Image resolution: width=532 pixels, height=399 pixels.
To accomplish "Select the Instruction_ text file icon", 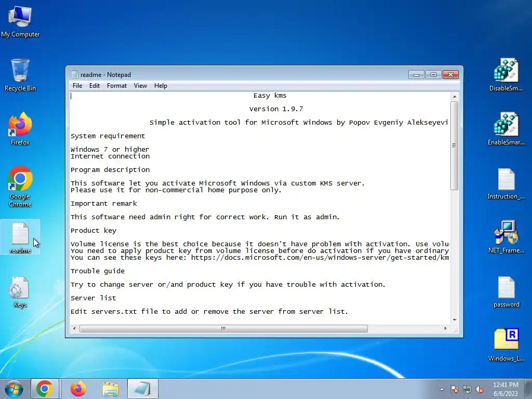I will click(x=506, y=183).
